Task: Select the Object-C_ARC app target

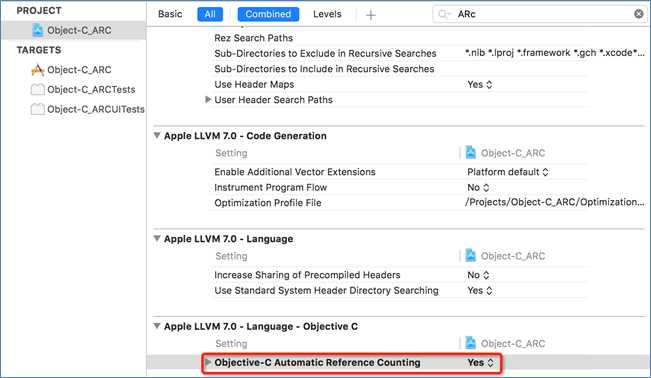Action: coord(79,70)
